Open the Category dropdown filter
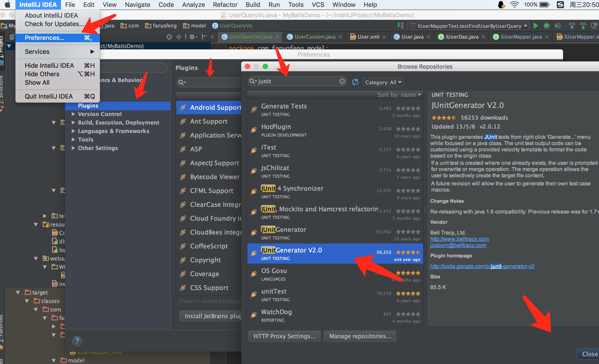This screenshot has height=364, width=599. click(x=382, y=82)
